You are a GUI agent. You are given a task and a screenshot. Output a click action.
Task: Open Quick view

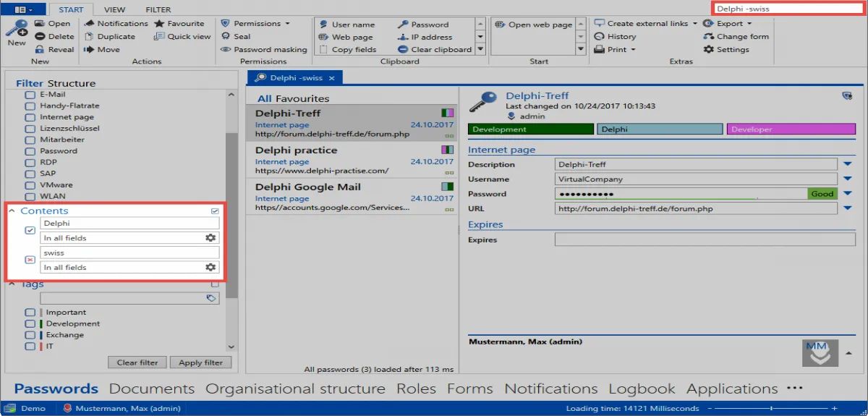(x=182, y=37)
